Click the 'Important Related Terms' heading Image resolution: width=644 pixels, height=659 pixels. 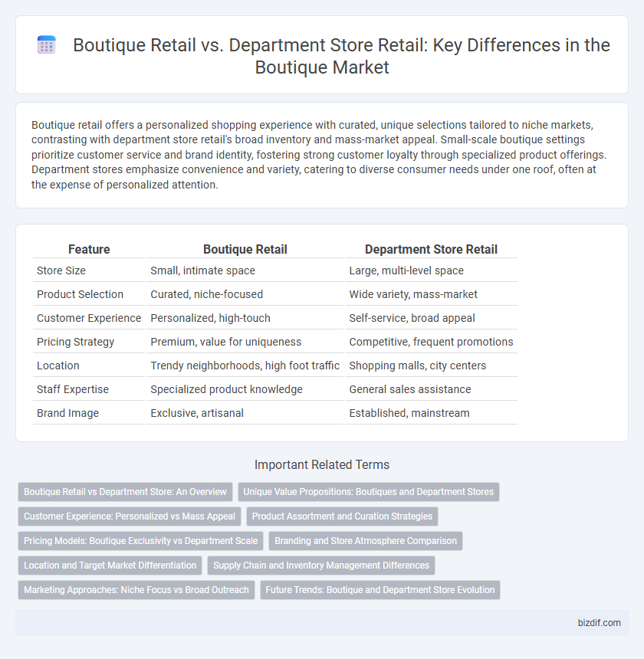point(322,464)
